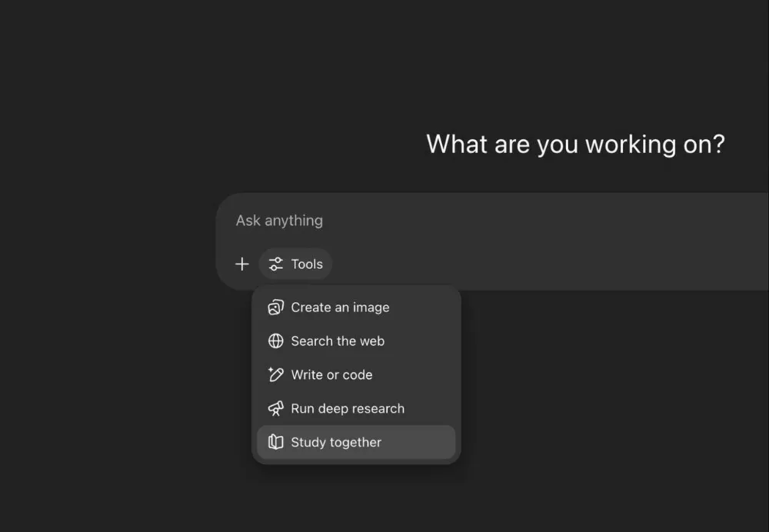The height and width of the screenshot is (532, 769).
Task: Select Search the web menu item
Action: 356,341
